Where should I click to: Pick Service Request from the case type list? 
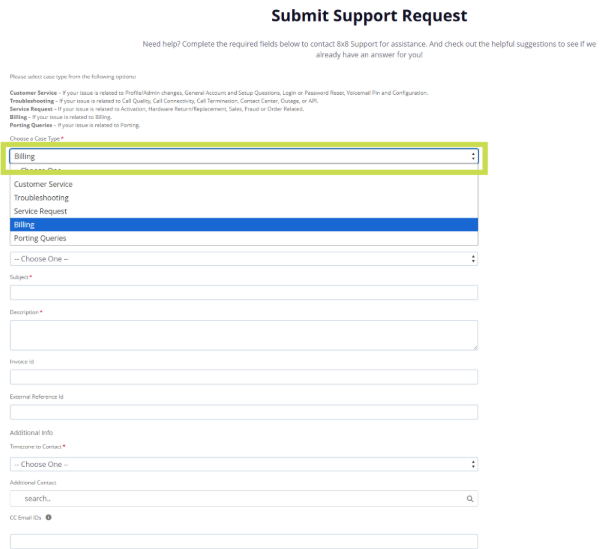pos(41,212)
